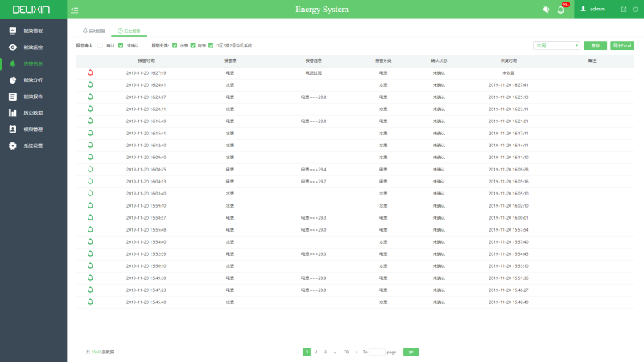This screenshot has width=644, height=362.
Task: Select the 历史报警 tab
Action: [x=129, y=30]
